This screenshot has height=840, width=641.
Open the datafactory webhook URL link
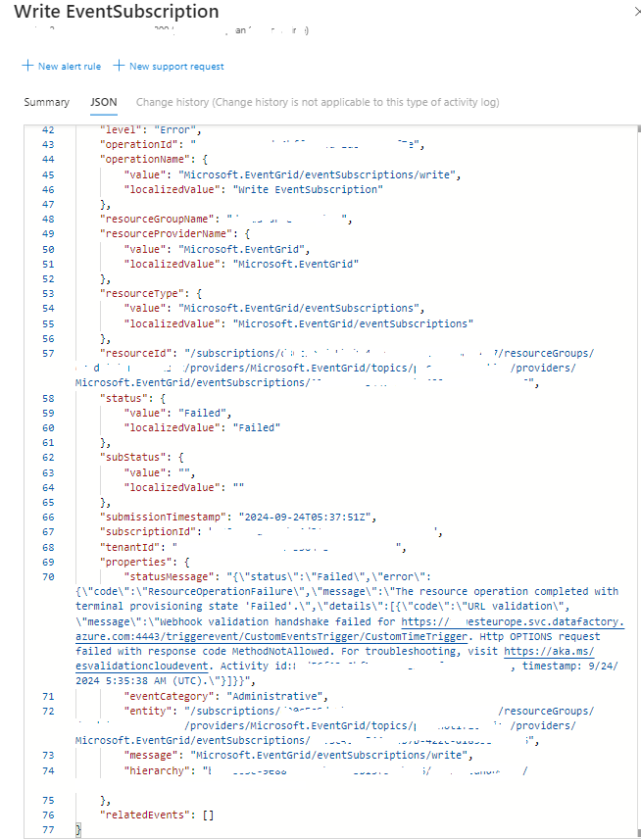pos(350,629)
